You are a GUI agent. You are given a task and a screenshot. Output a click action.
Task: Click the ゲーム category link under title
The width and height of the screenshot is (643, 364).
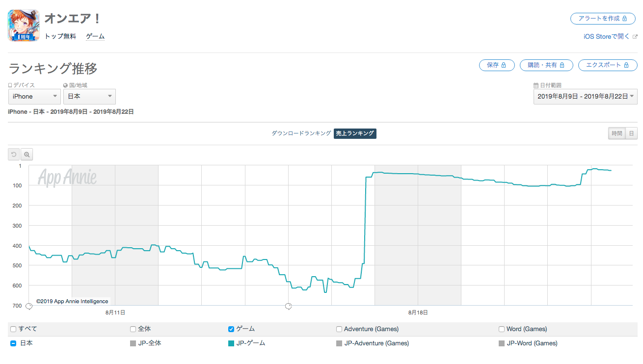(x=95, y=36)
